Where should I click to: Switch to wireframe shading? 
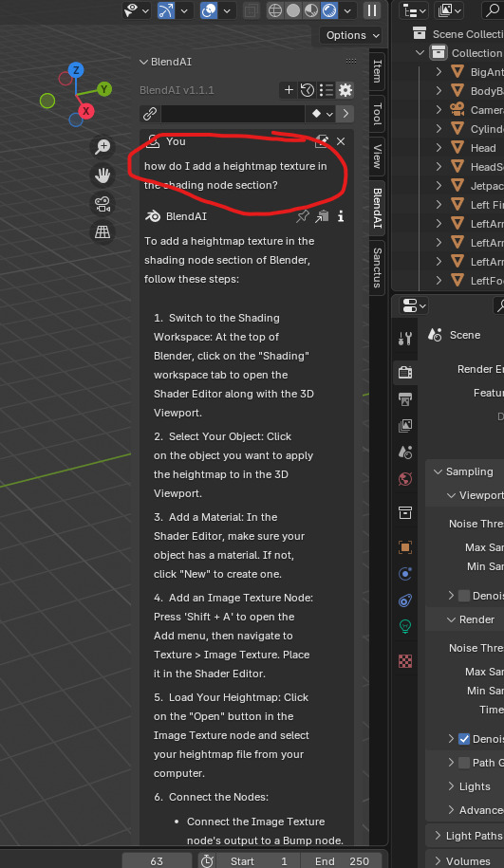click(x=275, y=10)
